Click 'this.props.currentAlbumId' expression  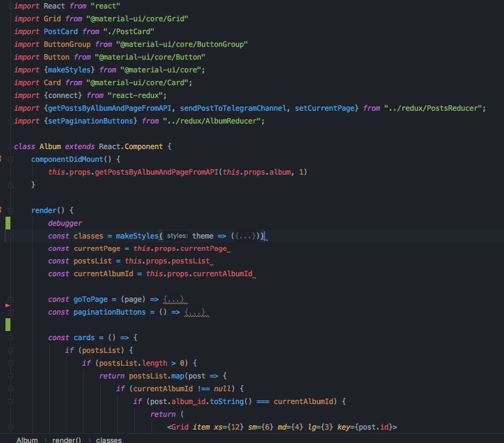(x=199, y=274)
